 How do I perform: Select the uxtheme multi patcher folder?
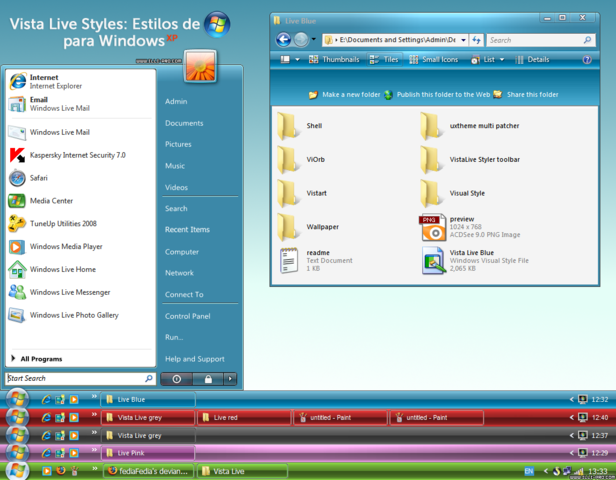pos(470,126)
